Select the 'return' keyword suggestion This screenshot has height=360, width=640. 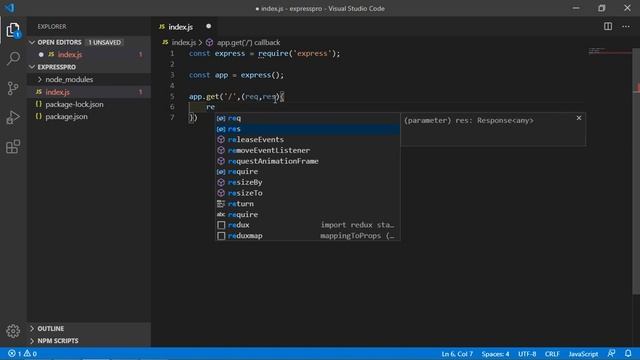coord(308,204)
